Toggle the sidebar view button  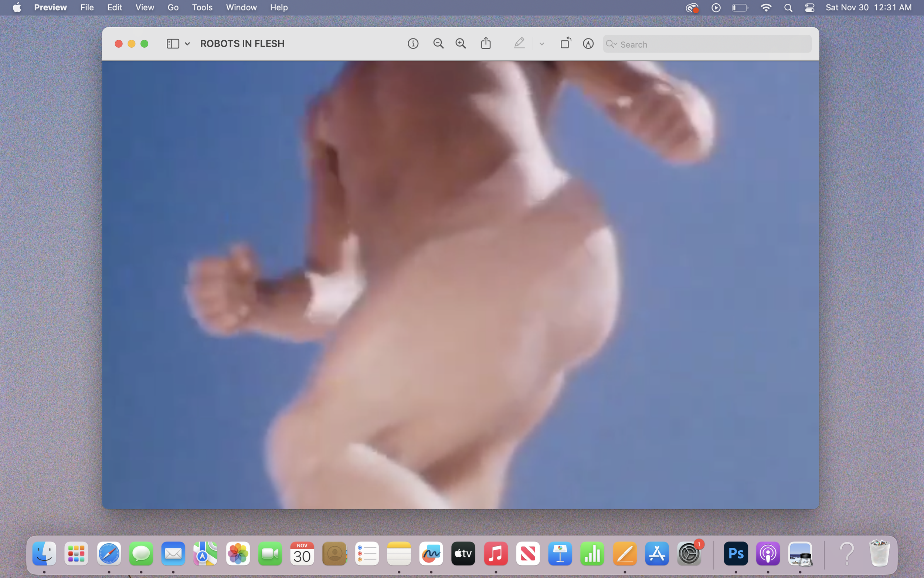point(173,44)
